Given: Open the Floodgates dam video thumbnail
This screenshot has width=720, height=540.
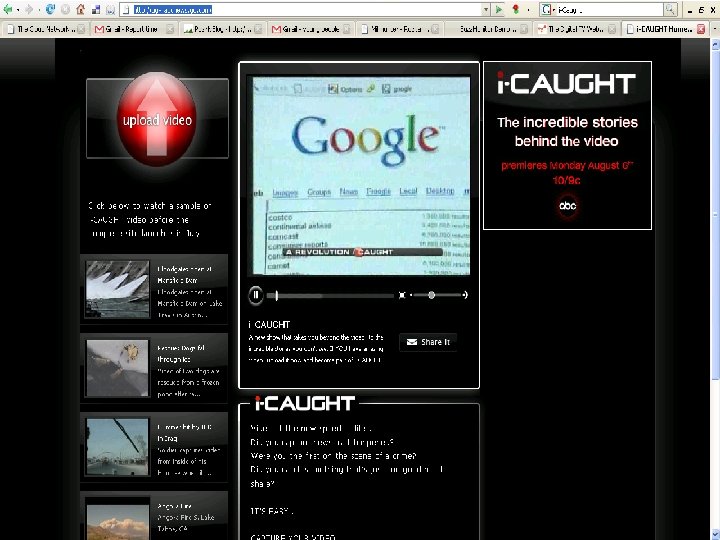Looking at the screenshot, I should [118, 289].
